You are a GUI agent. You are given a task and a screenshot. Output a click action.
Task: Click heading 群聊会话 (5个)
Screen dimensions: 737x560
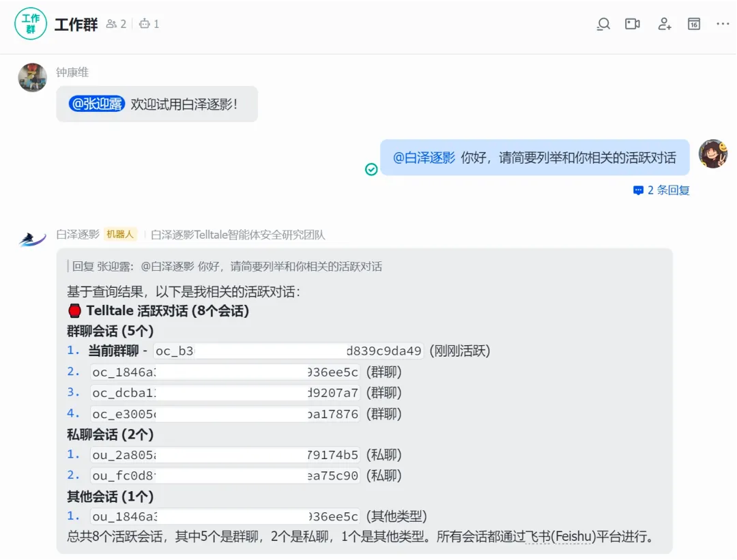[111, 331]
